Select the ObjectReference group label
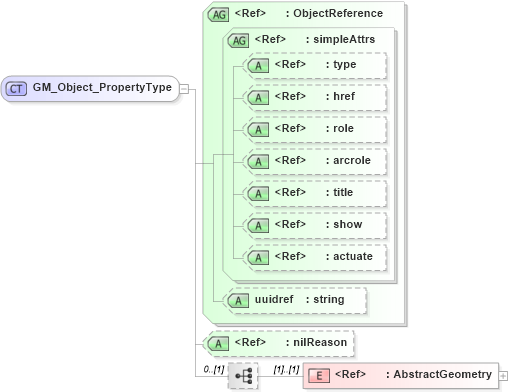Viewport: 508px width, 392px height. click(338, 13)
